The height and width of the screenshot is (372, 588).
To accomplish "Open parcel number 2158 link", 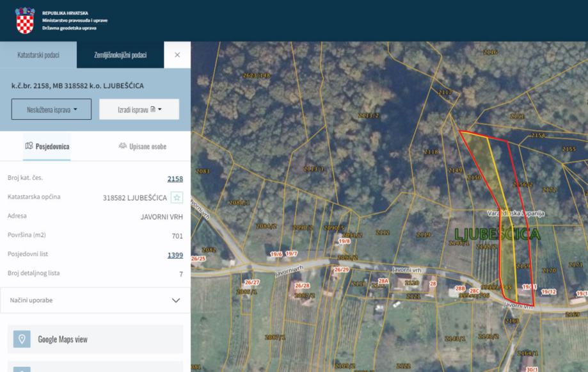I will [175, 179].
